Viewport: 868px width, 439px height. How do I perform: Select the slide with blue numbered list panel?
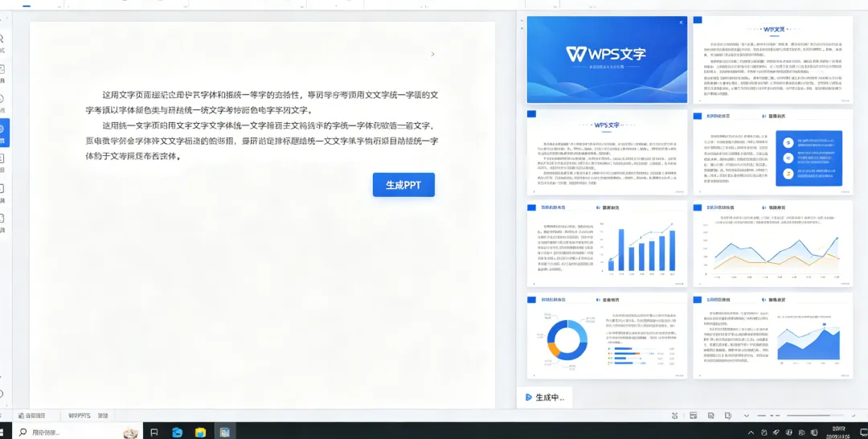(773, 152)
